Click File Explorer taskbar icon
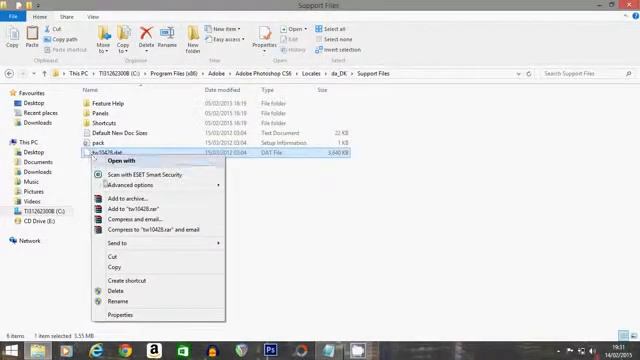 point(38,351)
